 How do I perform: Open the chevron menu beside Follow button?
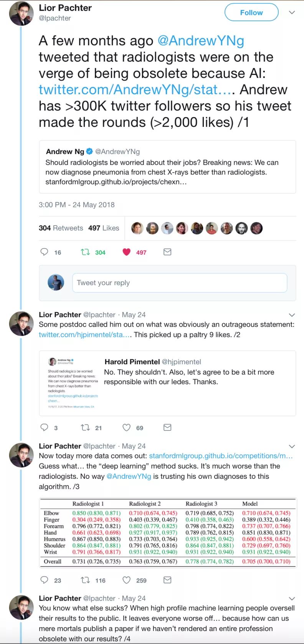click(x=292, y=12)
